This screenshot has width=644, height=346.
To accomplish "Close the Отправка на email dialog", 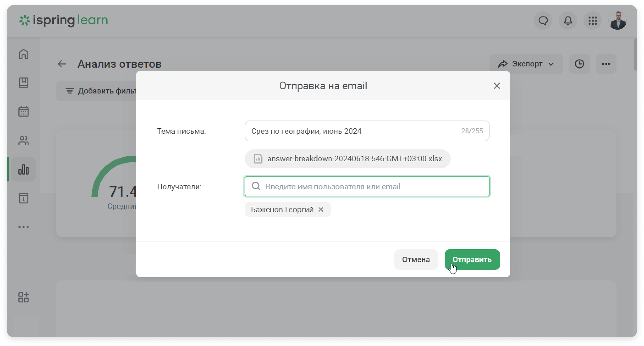I will [497, 86].
